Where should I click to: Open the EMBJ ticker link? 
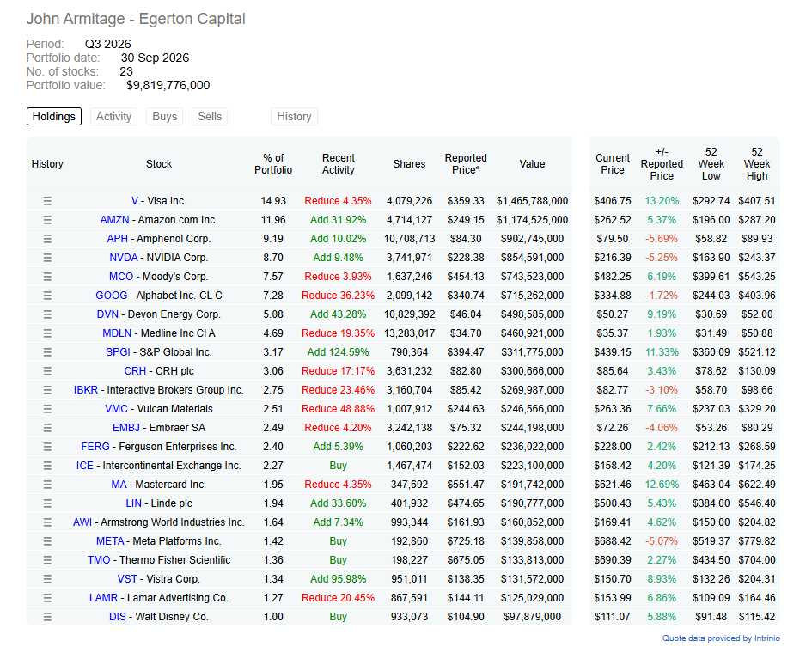[126, 428]
